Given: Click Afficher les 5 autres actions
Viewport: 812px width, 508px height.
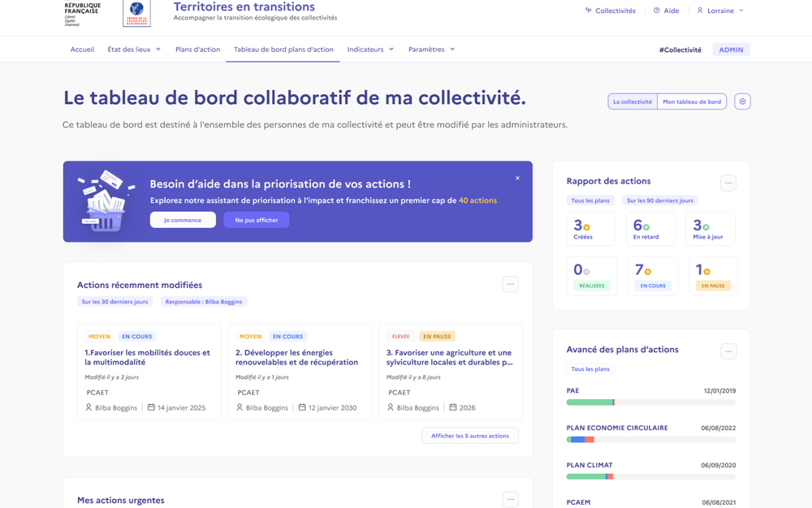Looking at the screenshot, I should click(x=469, y=436).
